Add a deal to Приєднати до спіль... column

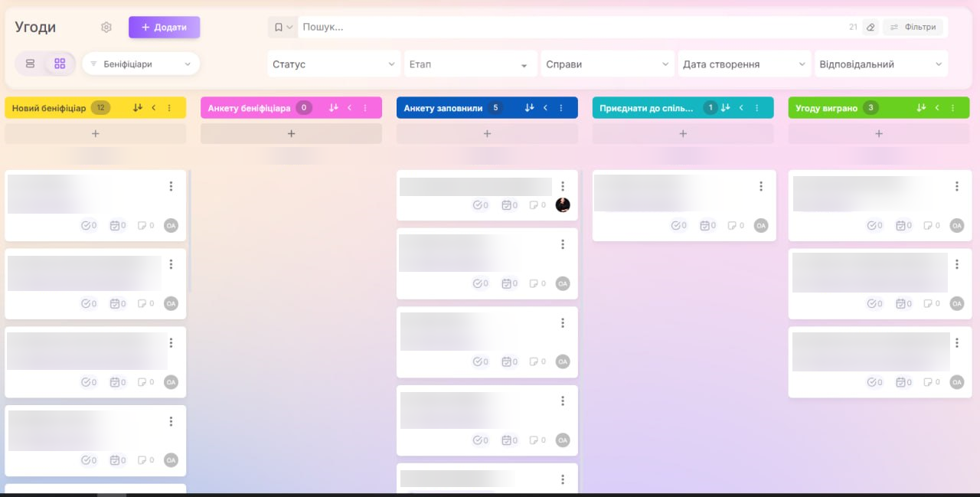pyautogui.click(x=683, y=133)
